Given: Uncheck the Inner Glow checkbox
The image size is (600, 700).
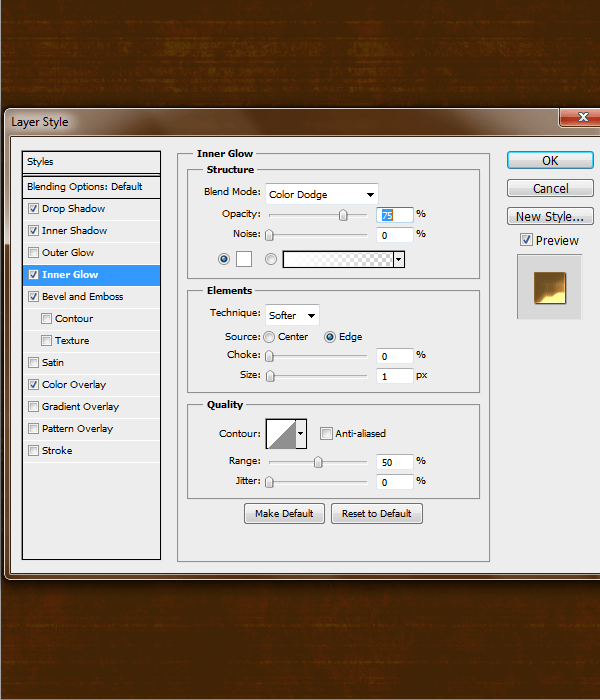Looking at the screenshot, I should point(33,275).
